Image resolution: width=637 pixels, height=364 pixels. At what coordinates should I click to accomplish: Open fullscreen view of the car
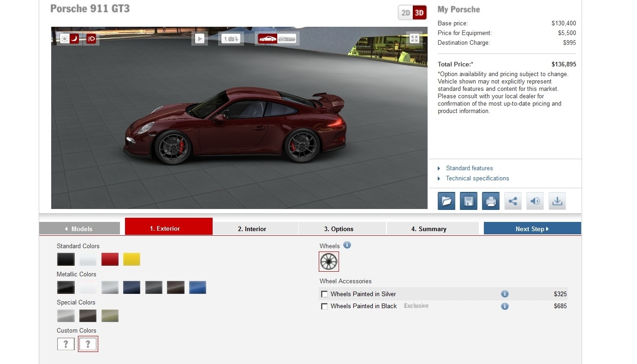point(414,39)
